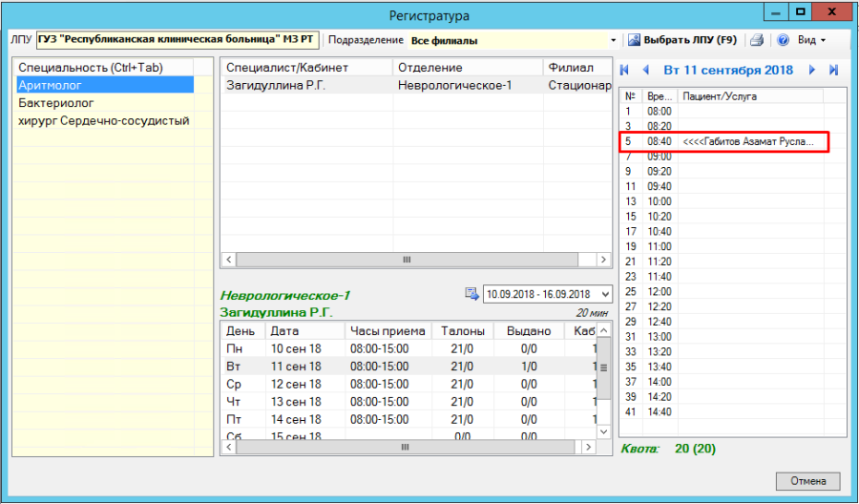This screenshot has height=504, width=859.
Task: Click the Дата column header
Action: (305, 331)
